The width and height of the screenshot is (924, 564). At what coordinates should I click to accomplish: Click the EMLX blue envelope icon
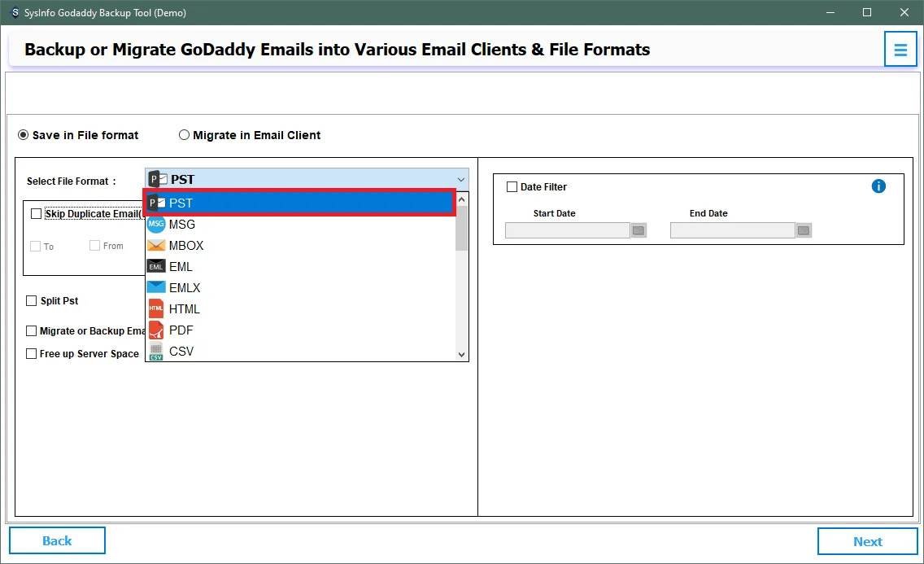pos(156,287)
